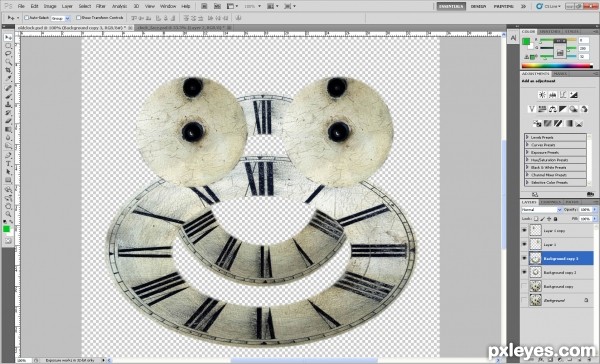Viewport: 600px width, 364px height.
Task: Switch to the Swatches tab
Action: 551,31
